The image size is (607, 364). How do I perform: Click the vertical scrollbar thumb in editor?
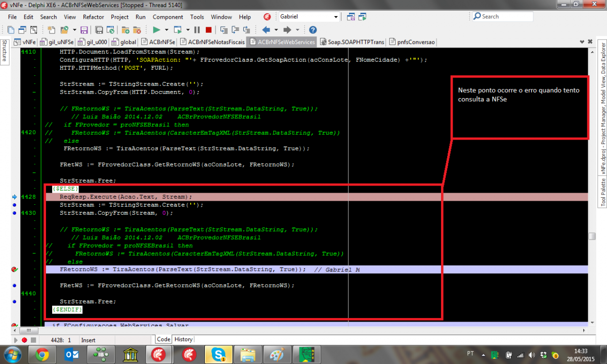pos(592,236)
